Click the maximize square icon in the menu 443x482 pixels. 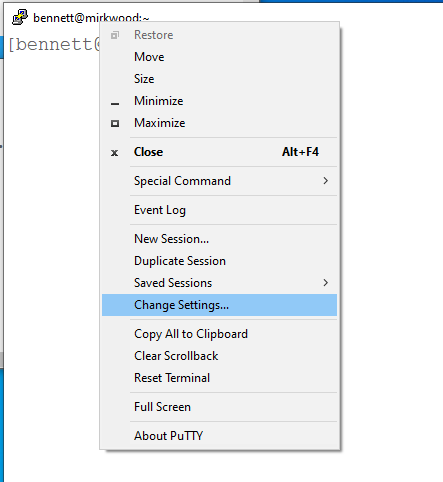point(115,124)
